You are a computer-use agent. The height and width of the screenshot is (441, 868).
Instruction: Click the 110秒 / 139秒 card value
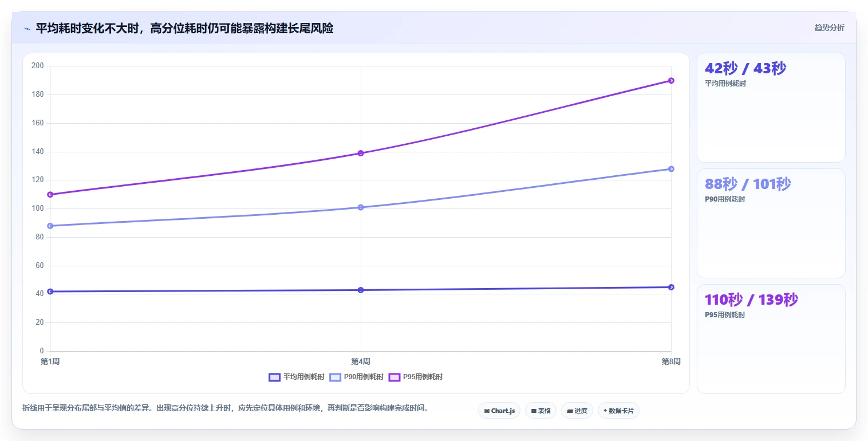pyautogui.click(x=751, y=300)
